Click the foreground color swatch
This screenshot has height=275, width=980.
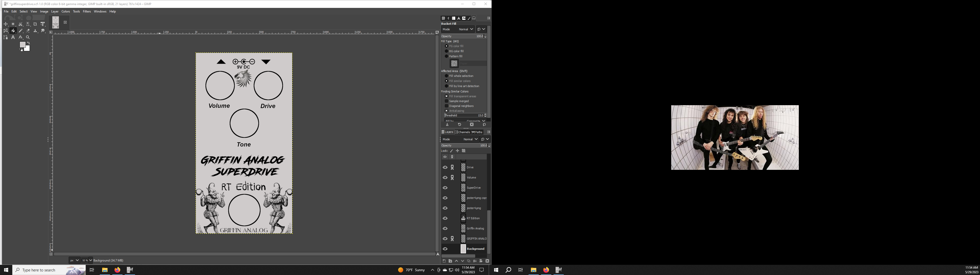coord(22,45)
